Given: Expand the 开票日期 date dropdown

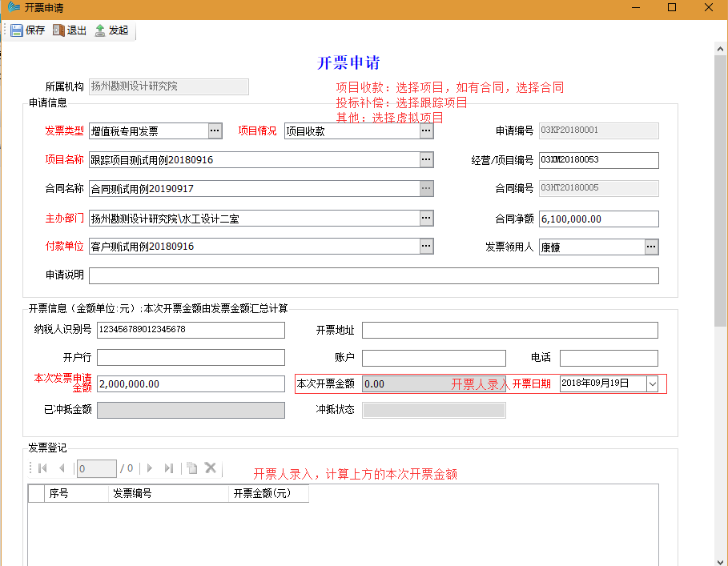Looking at the screenshot, I should (x=653, y=383).
